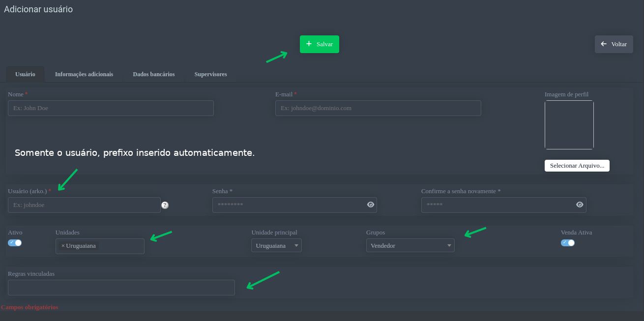This screenshot has height=321, width=644.
Task: Select the Usuário tab
Action: [25, 74]
